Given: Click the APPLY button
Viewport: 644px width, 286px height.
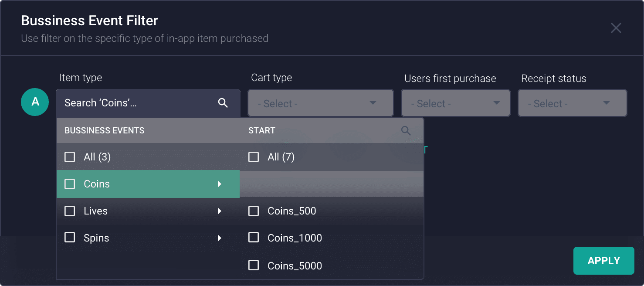Looking at the screenshot, I should (x=603, y=260).
